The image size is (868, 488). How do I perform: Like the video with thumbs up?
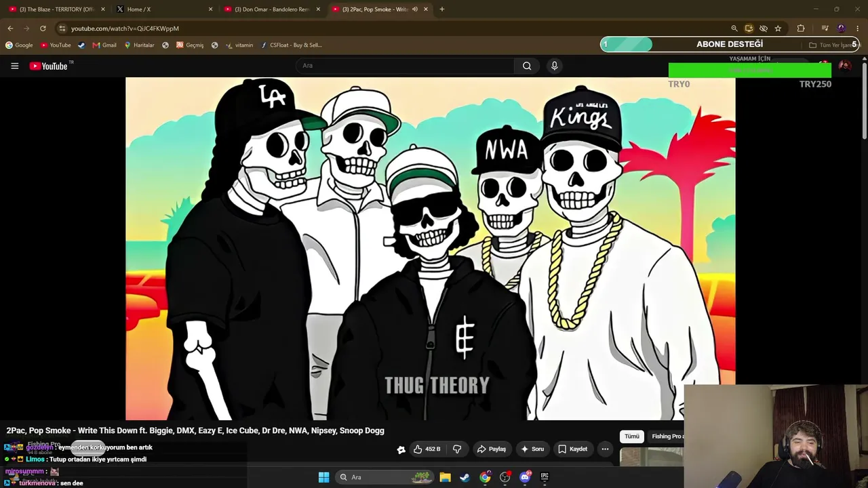point(427,449)
